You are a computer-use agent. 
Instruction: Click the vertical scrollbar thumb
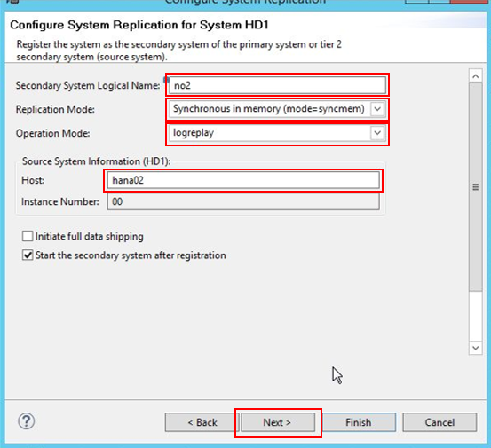(475, 187)
